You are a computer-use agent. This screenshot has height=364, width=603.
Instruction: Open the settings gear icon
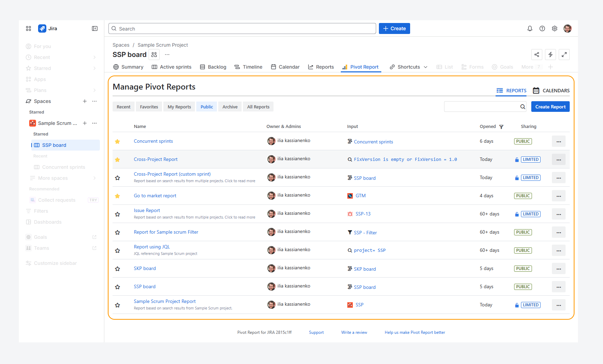[x=555, y=28]
